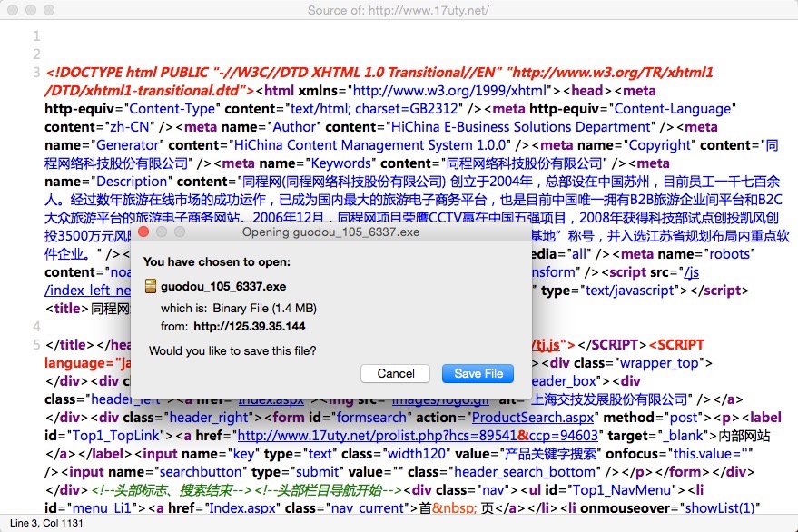Click the 'Copyright' meta name value
This screenshot has height=532, width=798.
pos(660,145)
